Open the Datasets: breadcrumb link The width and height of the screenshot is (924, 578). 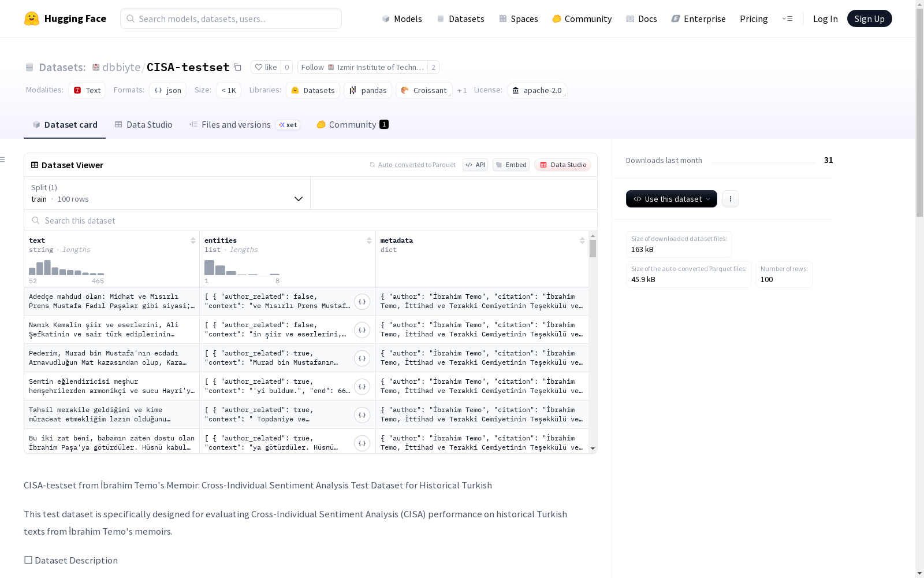pyautogui.click(x=62, y=67)
